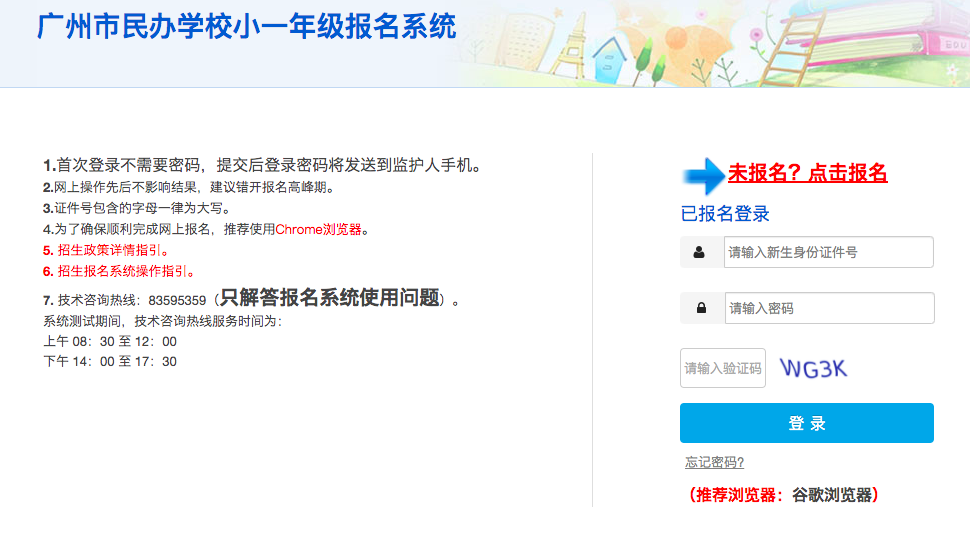Click the red Chrome浏览器 text
The image size is (970, 536).
click(318, 230)
